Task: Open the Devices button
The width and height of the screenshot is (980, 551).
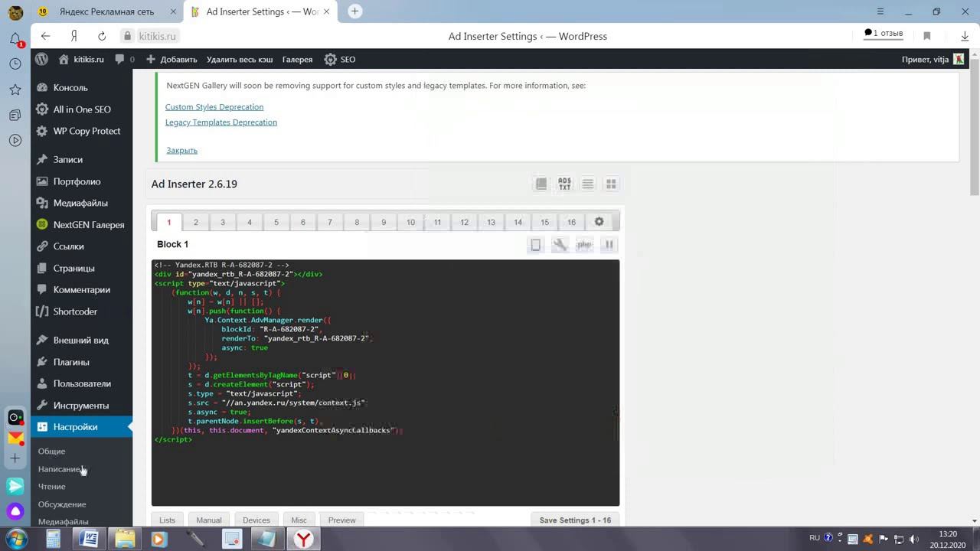Action: (x=256, y=520)
